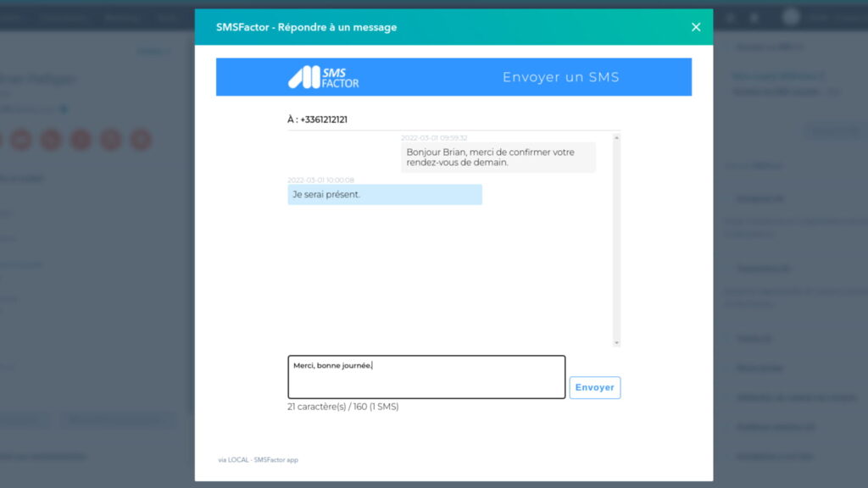
Task: Click the dialog title 'SMSFactor - Répondre à un message'
Action: coord(306,27)
